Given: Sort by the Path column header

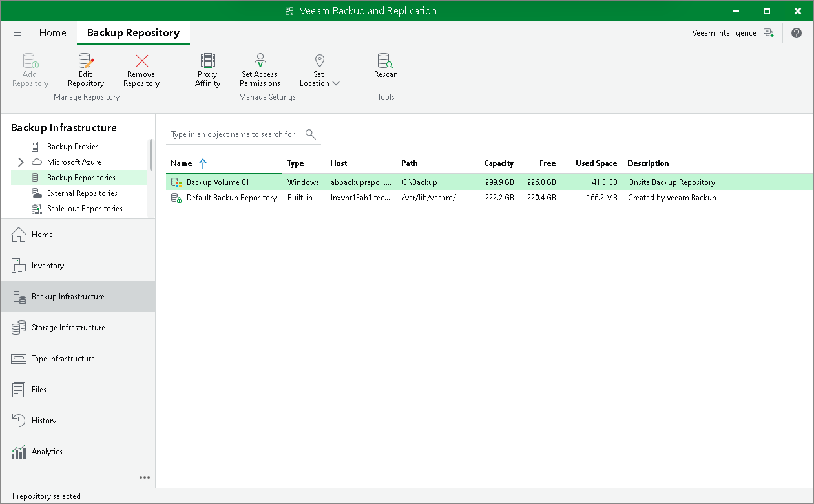Looking at the screenshot, I should pos(409,163).
